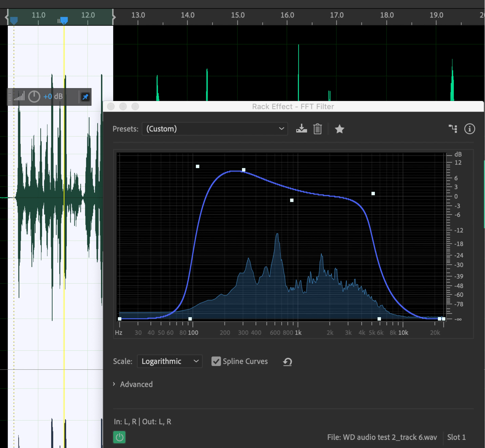Uncheck the Spline Curves checkbox
The width and height of the screenshot is (485, 448).
pyautogui.click(x=216, y=361)
